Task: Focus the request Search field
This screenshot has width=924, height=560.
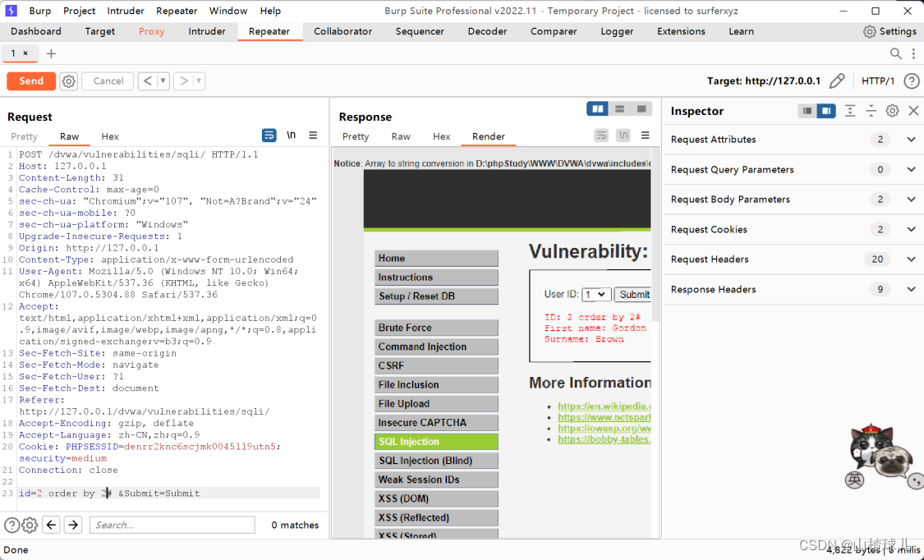Action: (x=172, y=525)
